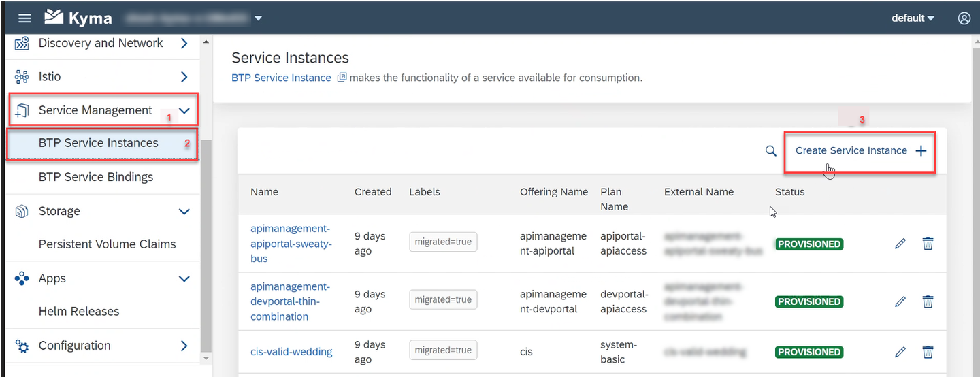Click the plus icon for Create Service Instance
Image resolution: width=980 pixels, height=377 pixels.
pyautogui.click(x=921, y=151)
